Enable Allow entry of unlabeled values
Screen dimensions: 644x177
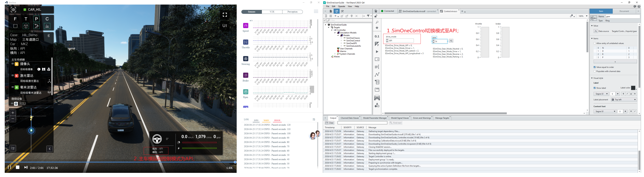595,44
